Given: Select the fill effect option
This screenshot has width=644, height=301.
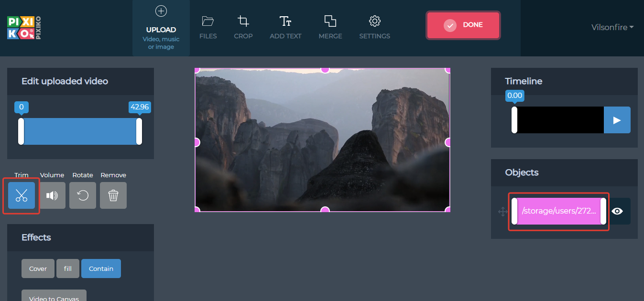Looking at the screenshot, I should point(68,269).
